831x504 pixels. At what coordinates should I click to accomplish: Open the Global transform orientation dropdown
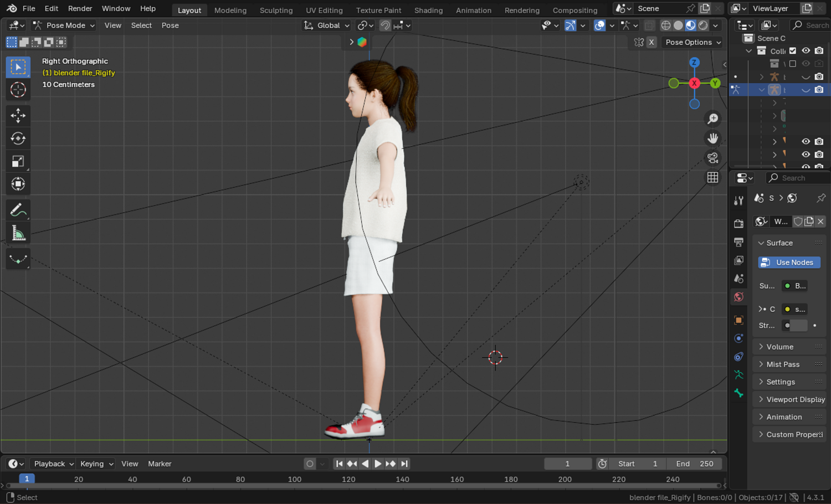327,25
